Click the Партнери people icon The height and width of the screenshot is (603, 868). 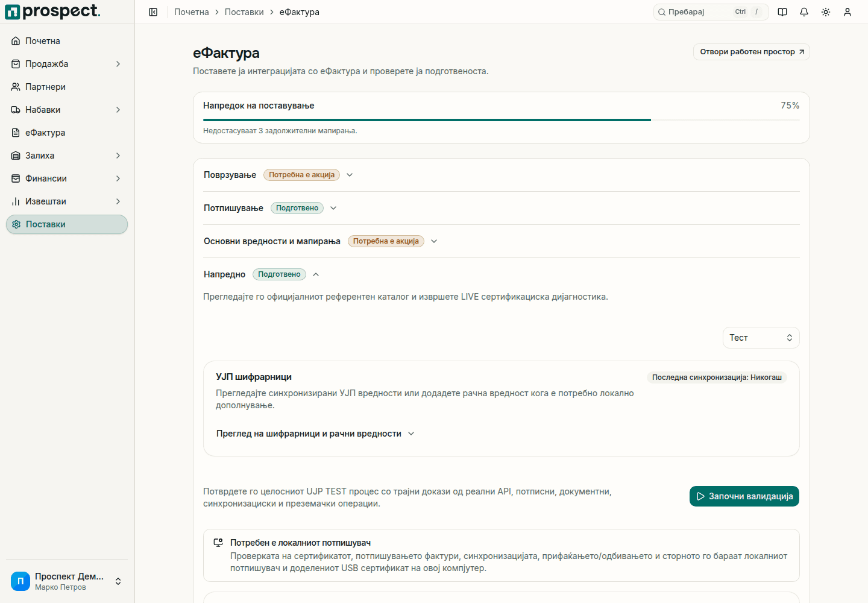tap(16, 87)
